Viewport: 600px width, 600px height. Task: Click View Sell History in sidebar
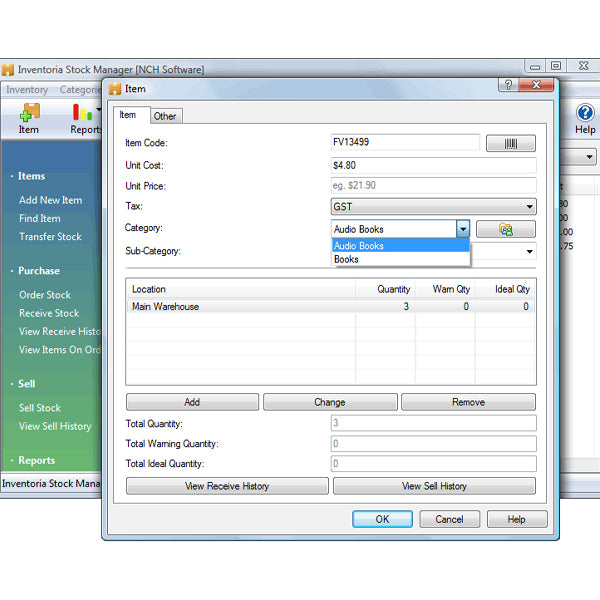55,426
